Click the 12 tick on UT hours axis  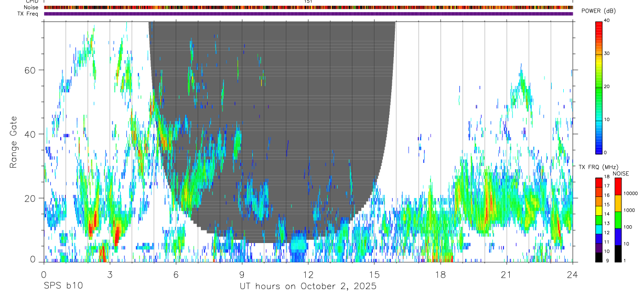click(x=308, y=274)
